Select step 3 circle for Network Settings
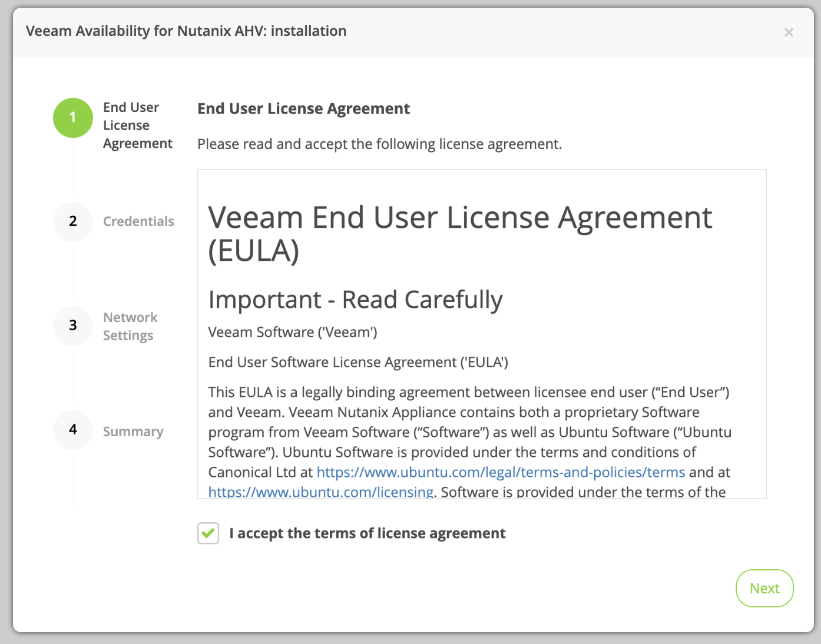Screen dimensions: 821x644 (x=73, y=326)
